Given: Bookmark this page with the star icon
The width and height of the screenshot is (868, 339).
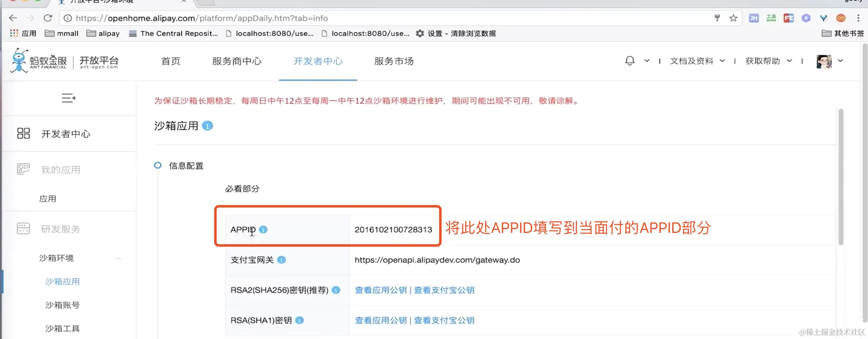Looking at the screenshot, I should pyautogui.click(x=733, y=18).
